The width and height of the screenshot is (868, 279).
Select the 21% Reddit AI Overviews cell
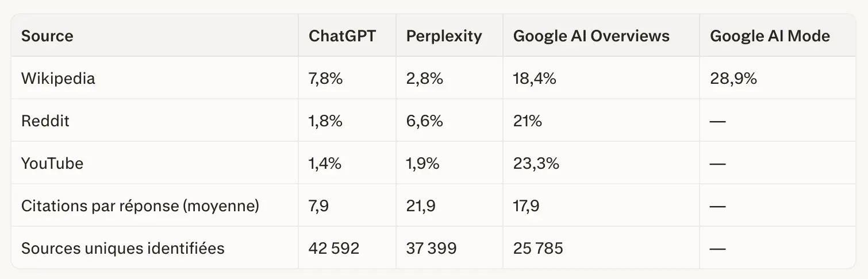click(527, 121)
